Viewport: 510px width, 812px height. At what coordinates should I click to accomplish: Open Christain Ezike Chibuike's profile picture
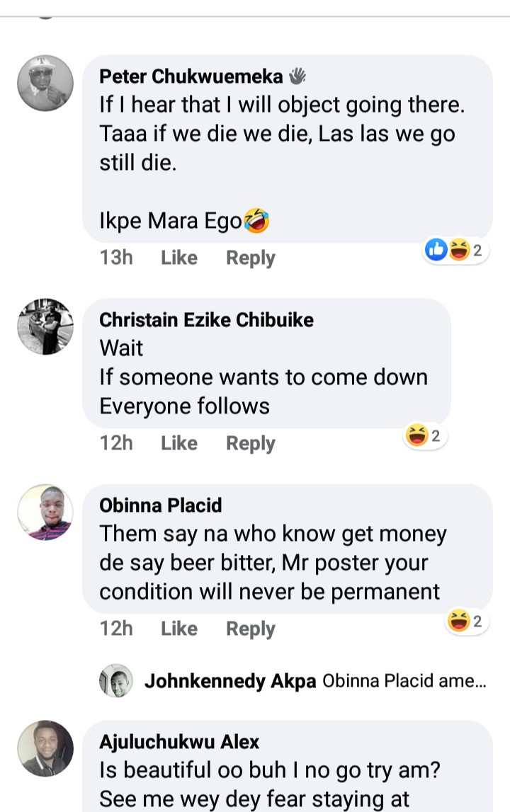(x=45, y=326)
